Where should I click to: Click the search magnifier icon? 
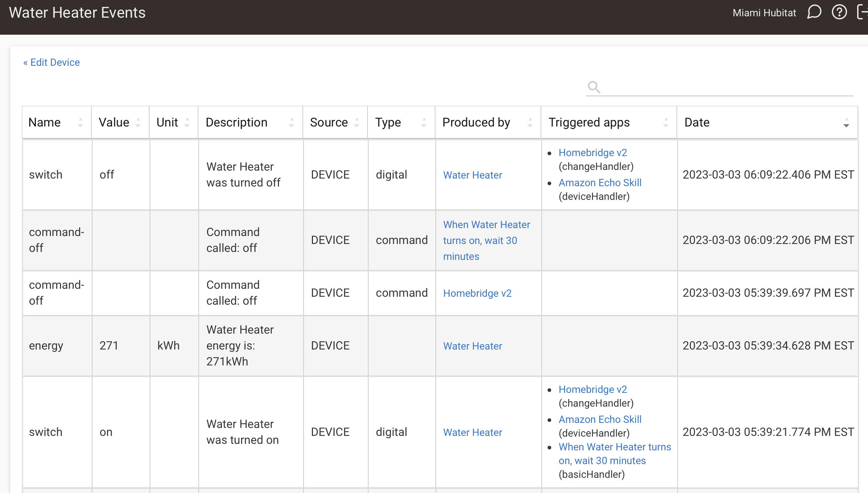[594, 87]
